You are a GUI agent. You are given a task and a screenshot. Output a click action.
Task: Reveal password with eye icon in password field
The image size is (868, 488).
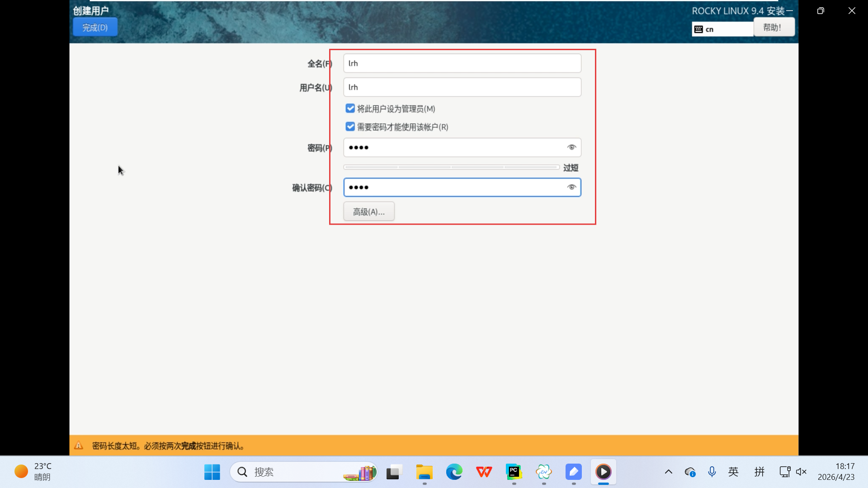(x=571, y=147)
